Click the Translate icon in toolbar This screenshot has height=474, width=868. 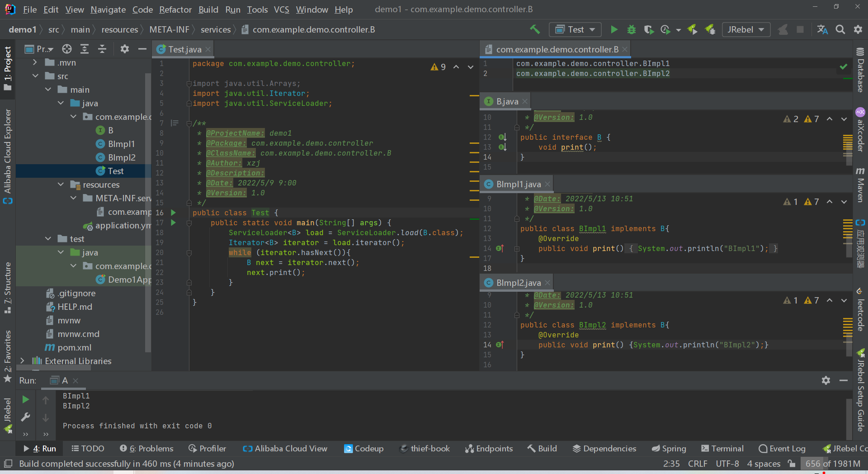(x=822, y=30)
